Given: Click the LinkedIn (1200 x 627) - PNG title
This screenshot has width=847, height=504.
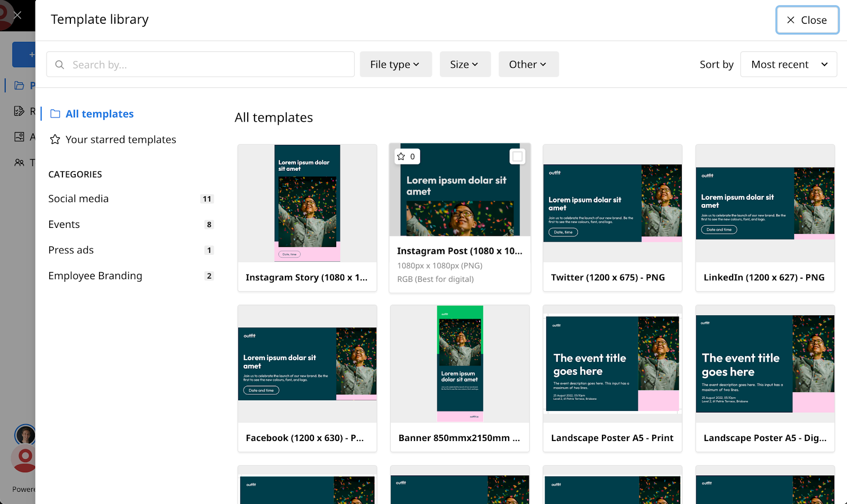Looking at the screenshot, I should pyautogui.click(x=764, y=278).
